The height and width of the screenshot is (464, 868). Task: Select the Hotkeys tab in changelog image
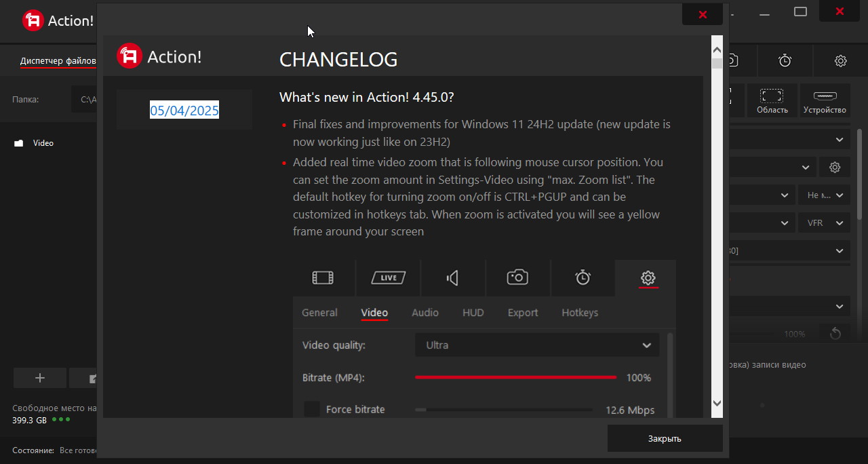tap(580, 313)
